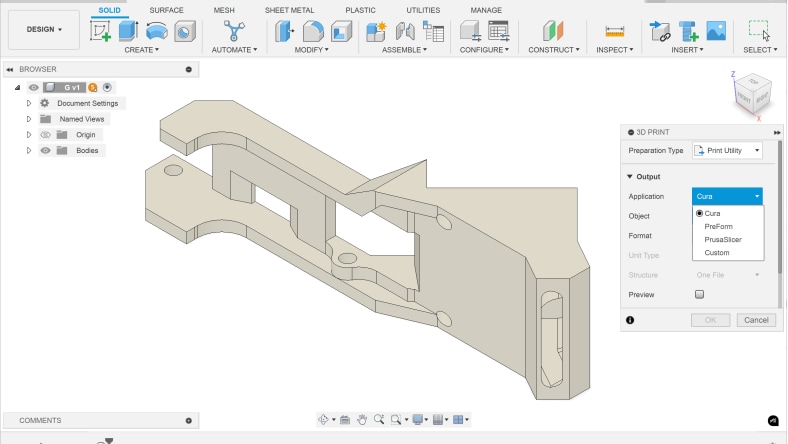Open the Preparation Type dropdown
Viewport: 788px width, 444px height.
point(728,150)
